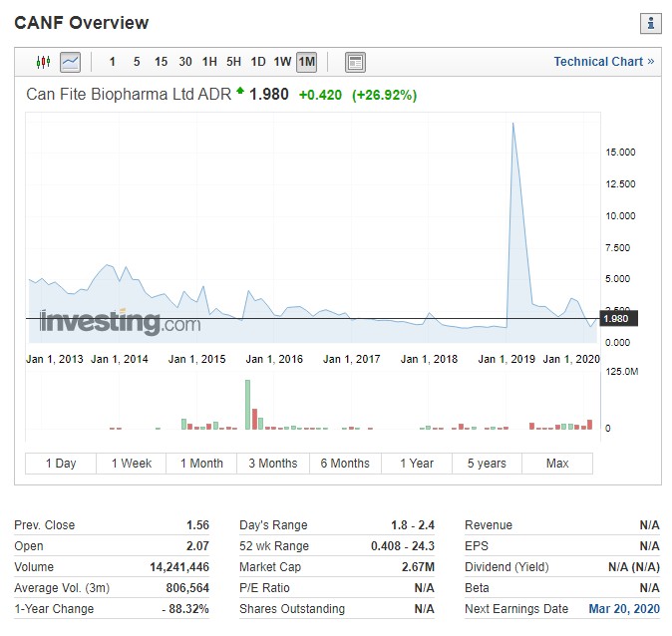Screen dimensions: 672x636
Task: Click the tallest green volume bar
Action: pos(247,405)
